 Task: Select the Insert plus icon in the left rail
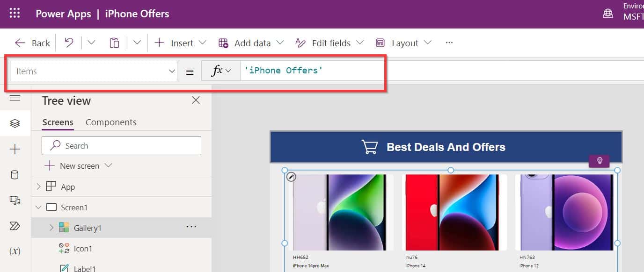click(x=15, y=149)
